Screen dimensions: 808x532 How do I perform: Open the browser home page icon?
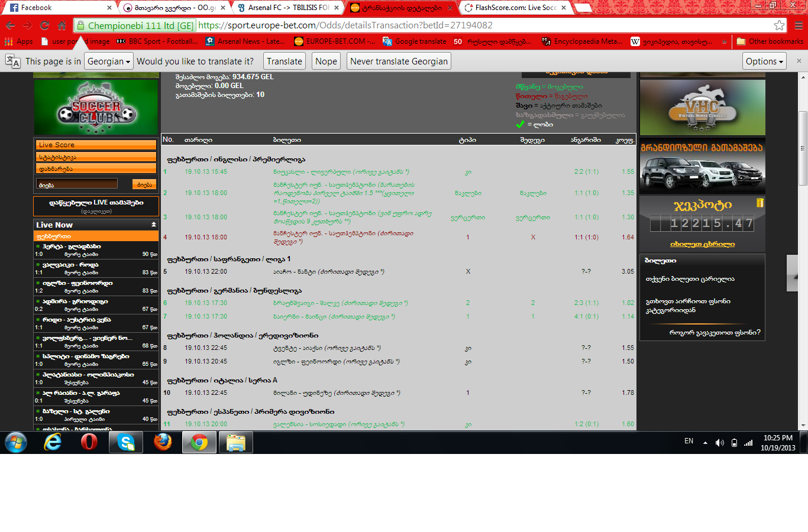coord(62,25)
